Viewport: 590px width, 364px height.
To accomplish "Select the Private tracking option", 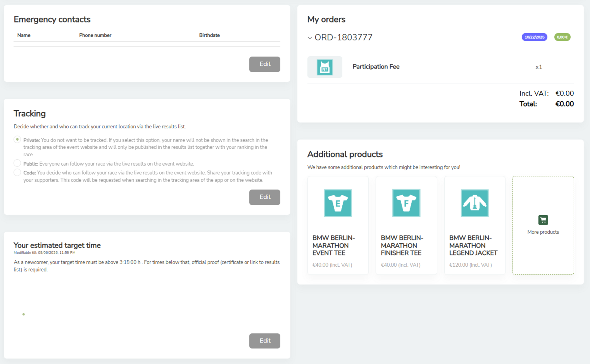I will coord(18,139).
